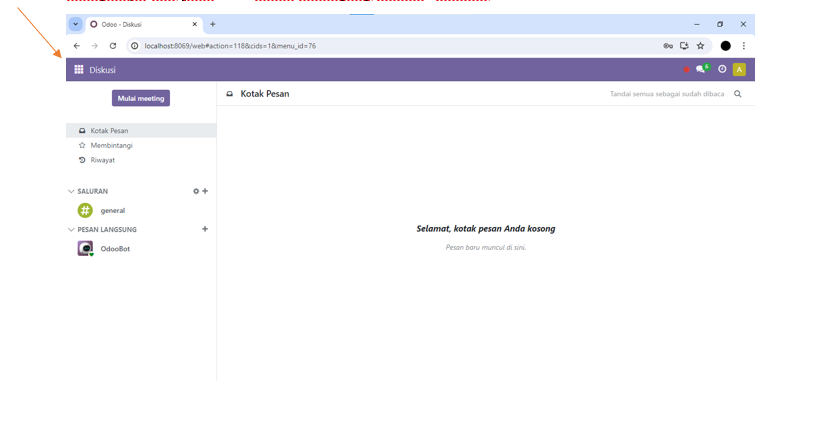Open message search magnifier icon

pyautogui.click(x=738, y=94)
